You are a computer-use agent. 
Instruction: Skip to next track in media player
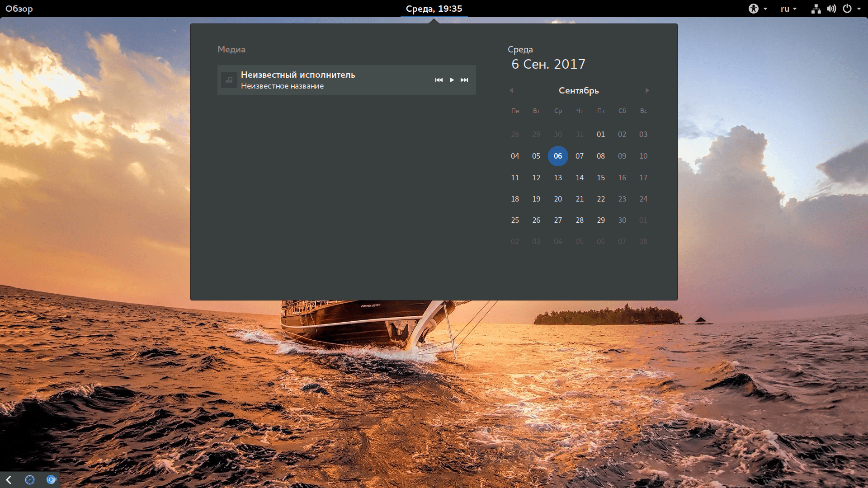pyautogui.click(x=464, y=80)
